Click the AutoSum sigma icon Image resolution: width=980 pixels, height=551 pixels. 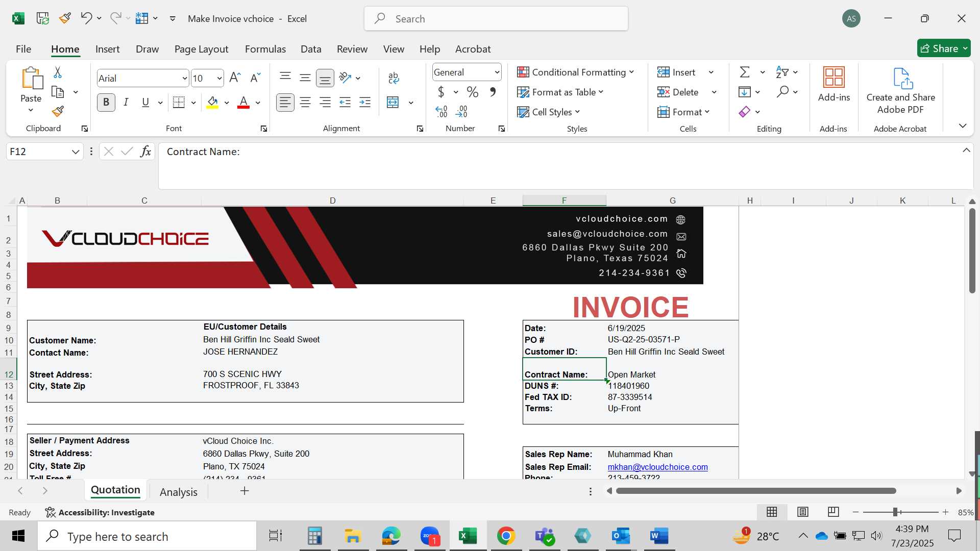[x=745, y=72]
